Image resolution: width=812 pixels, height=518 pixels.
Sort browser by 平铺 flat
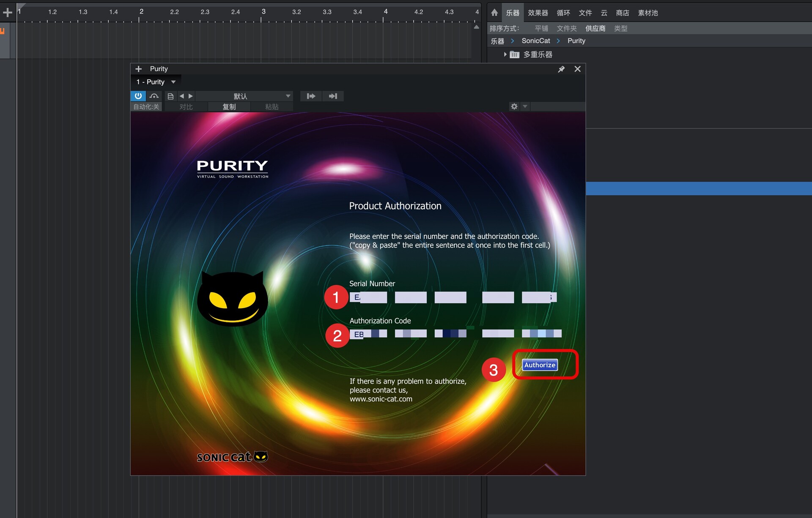[541, 28]
